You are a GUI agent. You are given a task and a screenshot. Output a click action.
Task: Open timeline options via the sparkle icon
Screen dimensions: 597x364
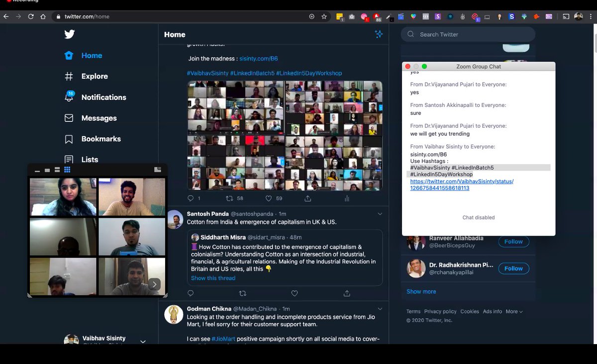[379, 34]
